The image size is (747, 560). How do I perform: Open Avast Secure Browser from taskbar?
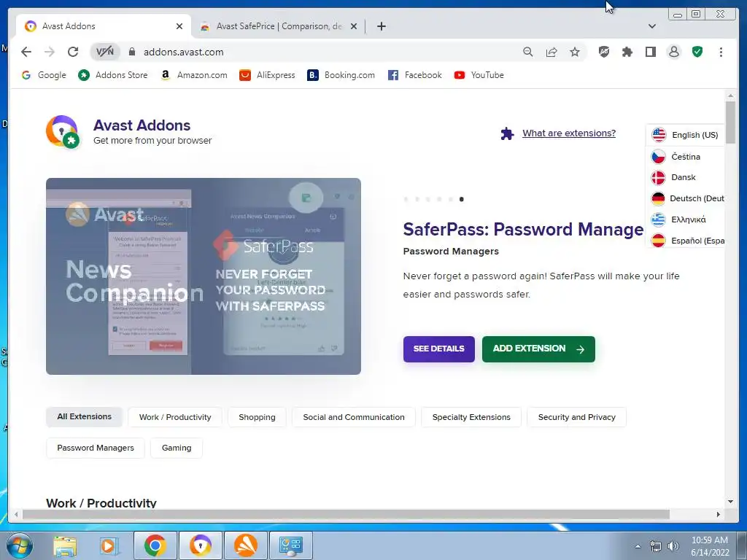click(x=200, y=545)
